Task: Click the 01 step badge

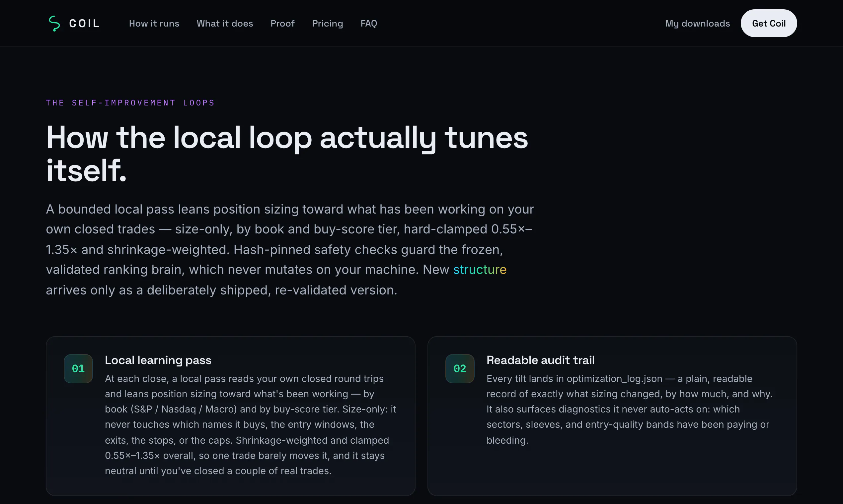Action: 78,368
